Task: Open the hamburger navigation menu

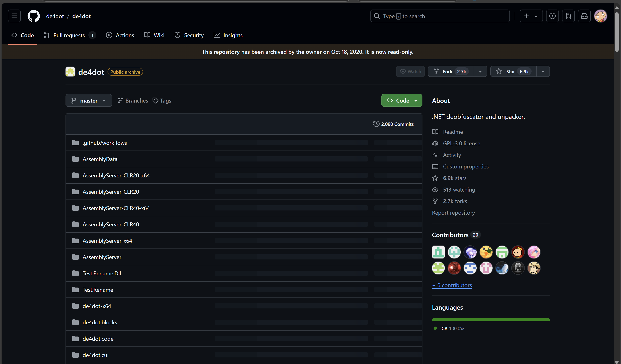Action: [14, 16]
